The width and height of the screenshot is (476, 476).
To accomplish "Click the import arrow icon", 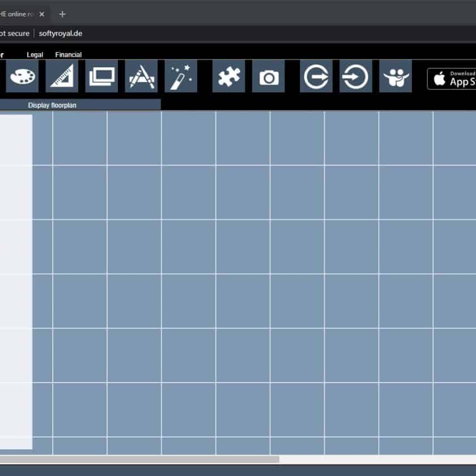I will [355, 76].
